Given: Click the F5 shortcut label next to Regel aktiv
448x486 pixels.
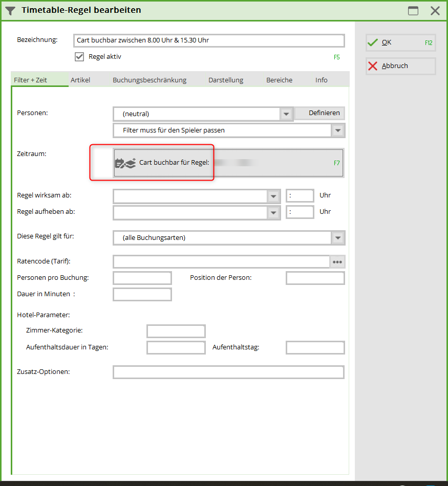Looking at the screenshot, I should [x=336, y=57].
